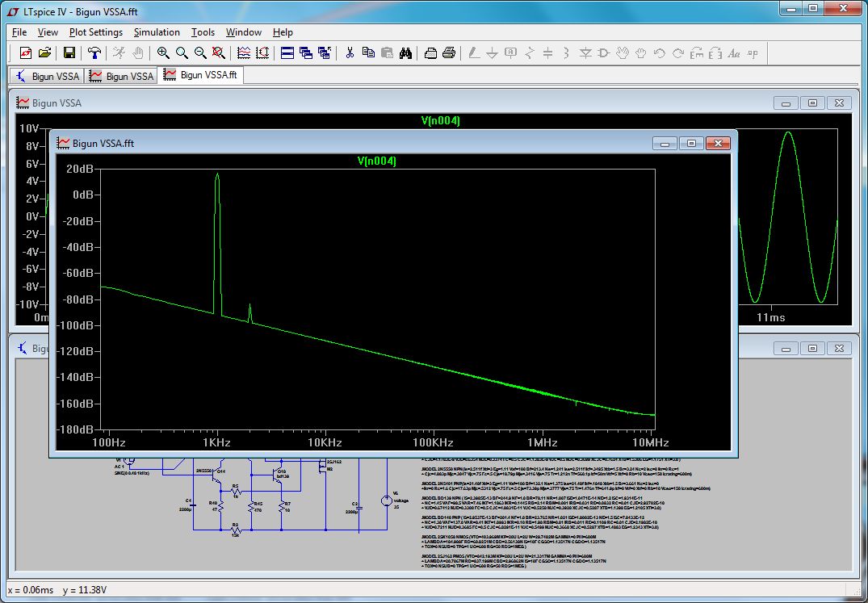Screen dimensions: 868x603
Task: Open the Window menu
Action: [244, 32]
